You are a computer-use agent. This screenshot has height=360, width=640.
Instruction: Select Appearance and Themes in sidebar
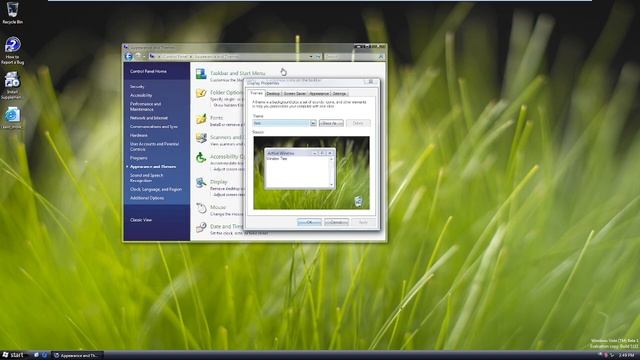(x=153, y=167)
